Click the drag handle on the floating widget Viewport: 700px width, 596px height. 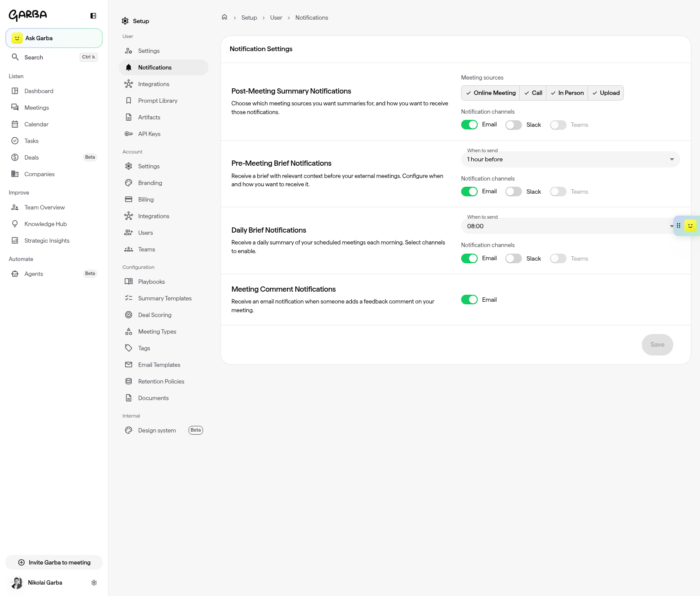pyautogui.click(x=679, y=226)
